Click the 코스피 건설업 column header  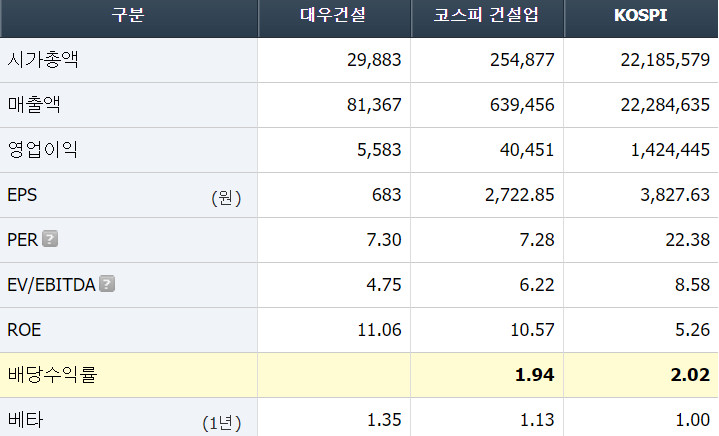pos(487,15)
